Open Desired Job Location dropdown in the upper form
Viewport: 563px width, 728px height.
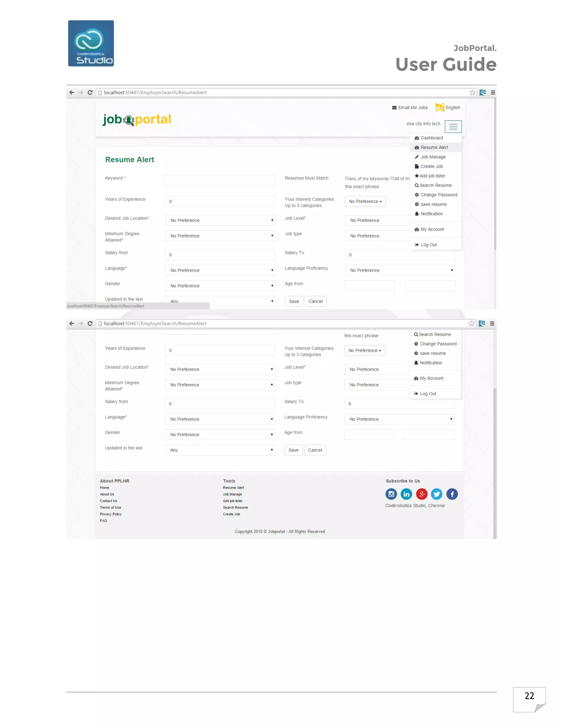click(220, 220)
